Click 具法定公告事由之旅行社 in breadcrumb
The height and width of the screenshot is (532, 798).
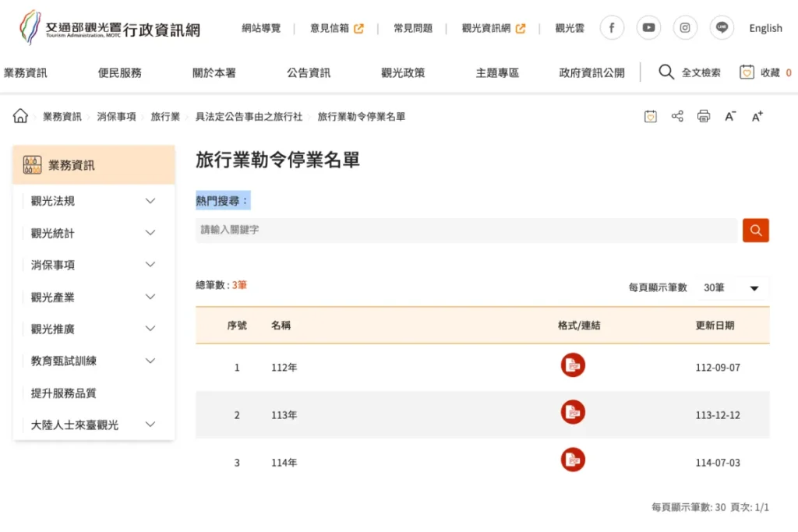pos(249,117)
